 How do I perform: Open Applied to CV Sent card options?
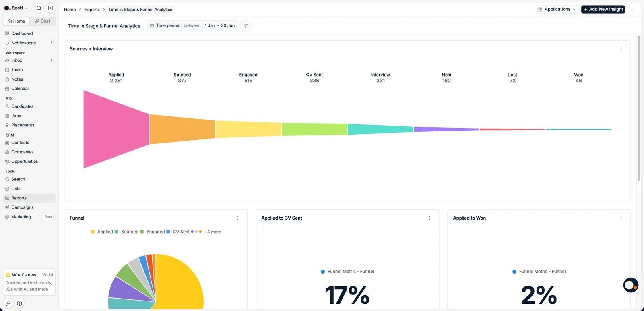click(429, 218)
